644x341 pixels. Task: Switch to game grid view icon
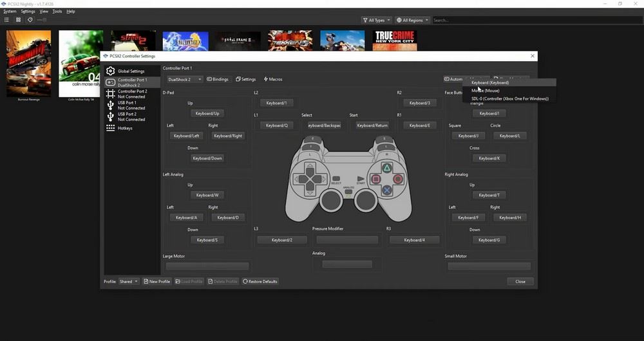click(18, 20)
